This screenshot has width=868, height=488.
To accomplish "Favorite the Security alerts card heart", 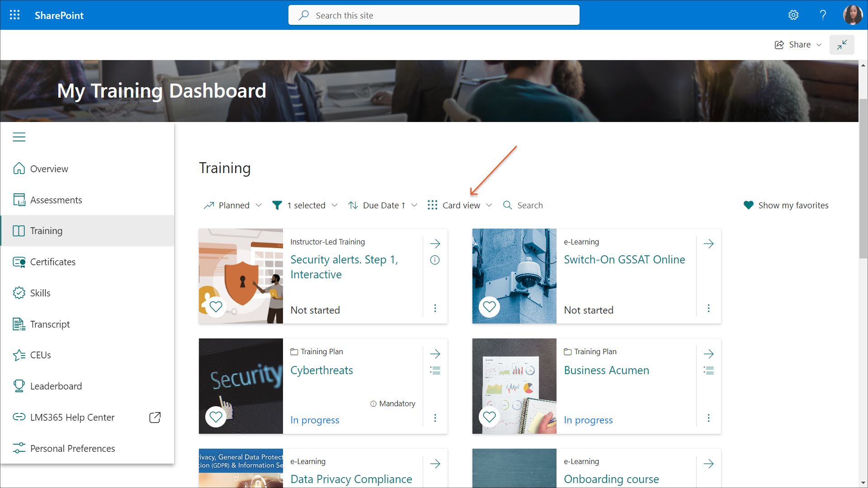I will point(216,306).
